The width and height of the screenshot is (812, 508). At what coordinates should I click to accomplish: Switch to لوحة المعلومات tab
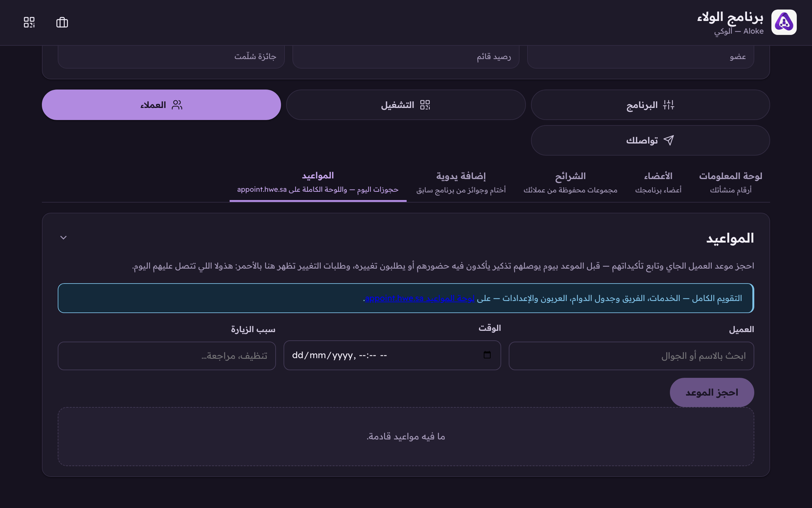(x=730, y=183)
